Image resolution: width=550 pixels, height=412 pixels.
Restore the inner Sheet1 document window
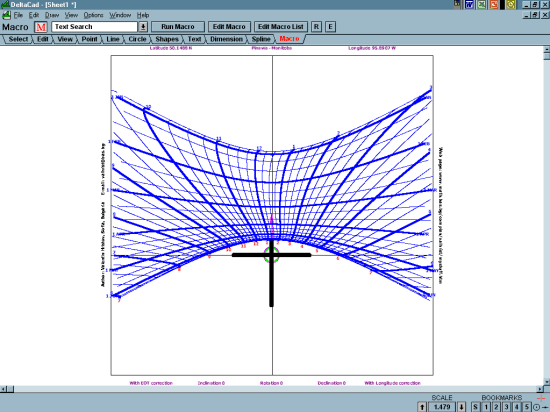[x=535, y=15]
